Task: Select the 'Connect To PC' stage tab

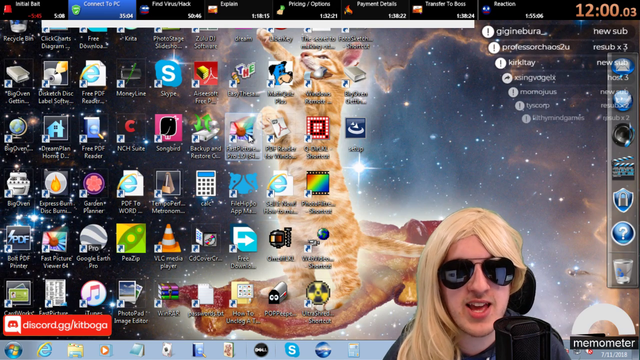Action: point(102,10)
